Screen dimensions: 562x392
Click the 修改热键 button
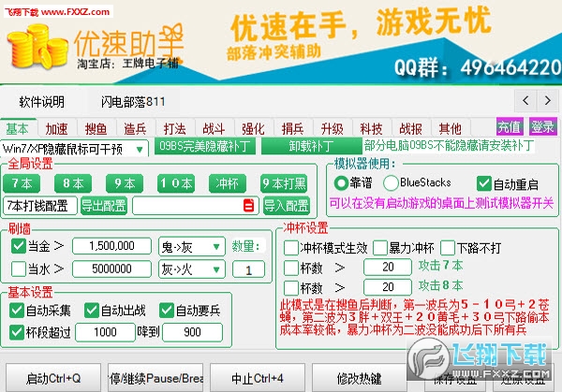pos(359,378)
